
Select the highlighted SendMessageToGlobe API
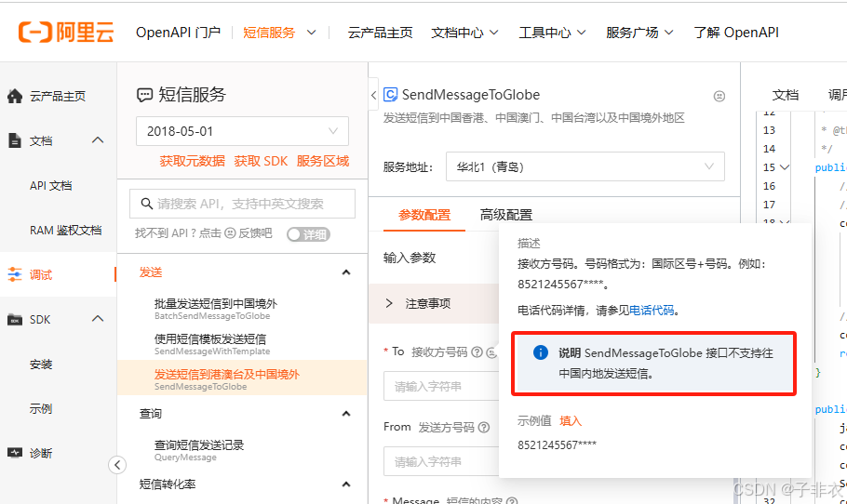(x=242, y=378)
